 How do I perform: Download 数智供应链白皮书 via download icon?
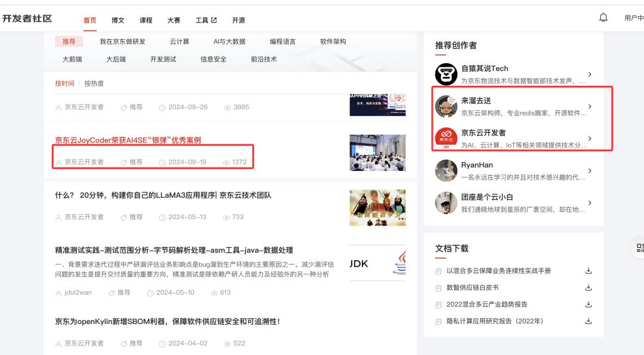click(x=588, y=288)
